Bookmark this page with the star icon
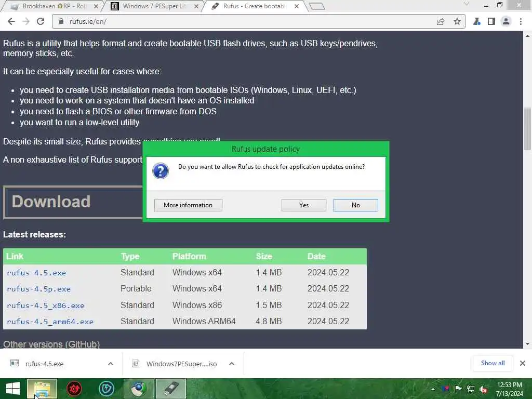 [x=457, y=21]
